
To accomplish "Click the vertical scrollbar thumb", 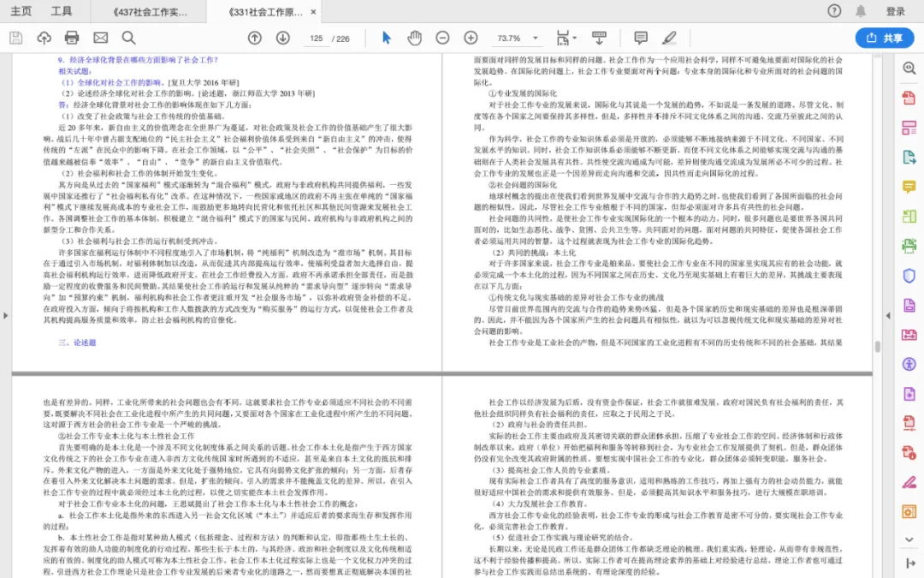I will click(x=878, y=347).
